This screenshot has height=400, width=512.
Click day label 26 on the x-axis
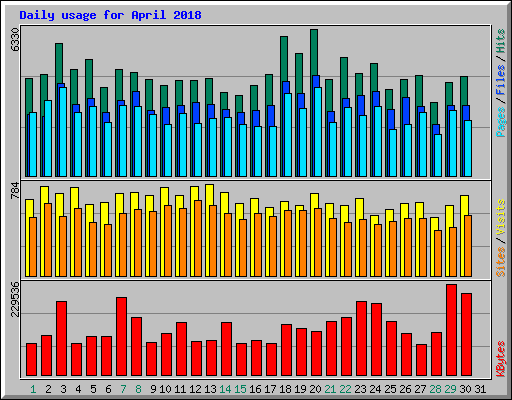point(405,389)
